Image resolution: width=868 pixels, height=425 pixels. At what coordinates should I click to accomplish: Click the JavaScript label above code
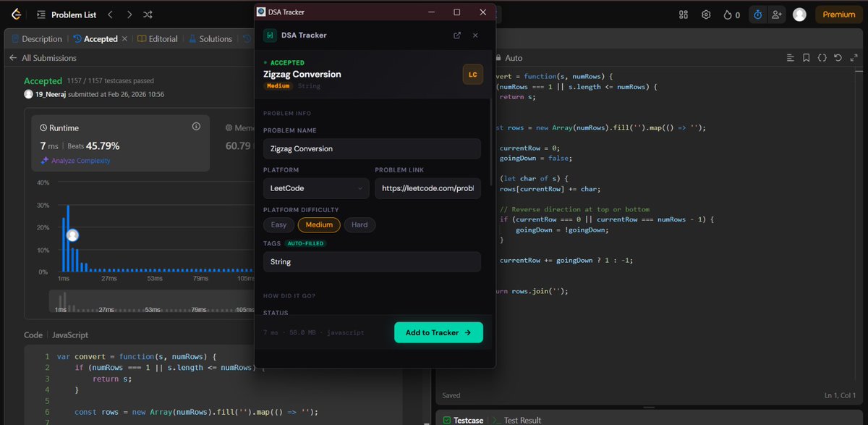[71, 335]
